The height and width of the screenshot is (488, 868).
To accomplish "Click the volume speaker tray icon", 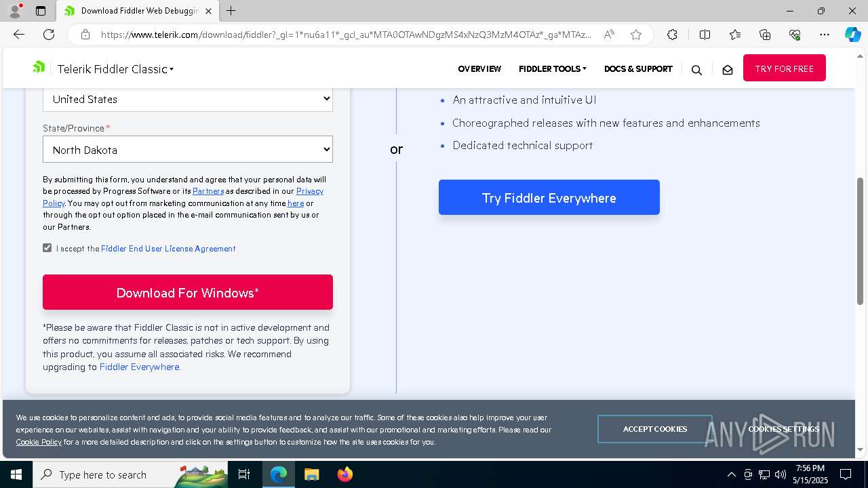I will tap(780, 474).
